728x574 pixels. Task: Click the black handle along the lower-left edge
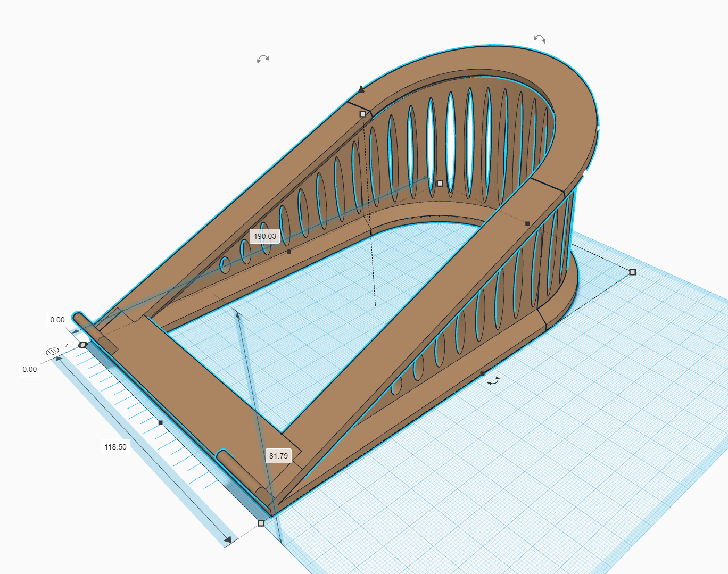(160, 423)
